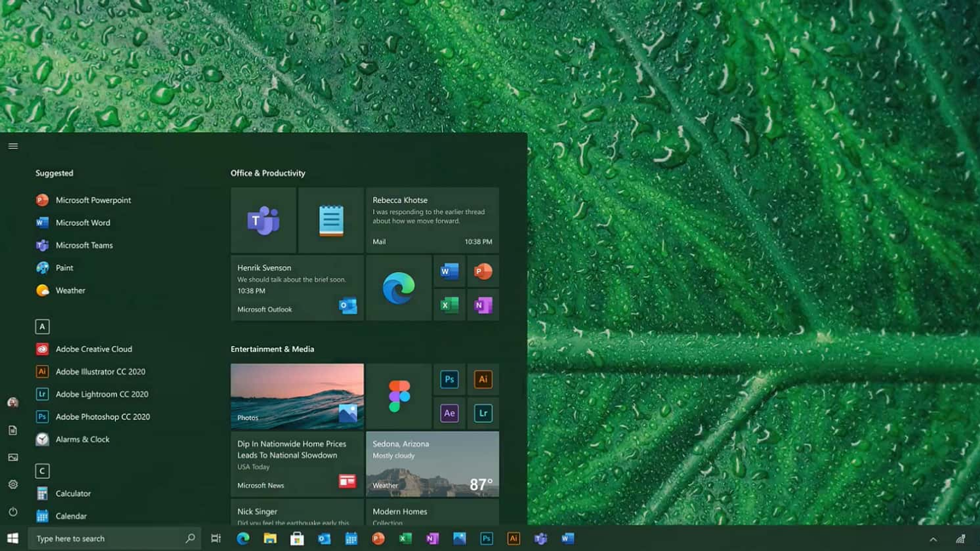Show hidden icons with the tray chevron
Viewport: 980px width, 551px height.
pos(933,539)
